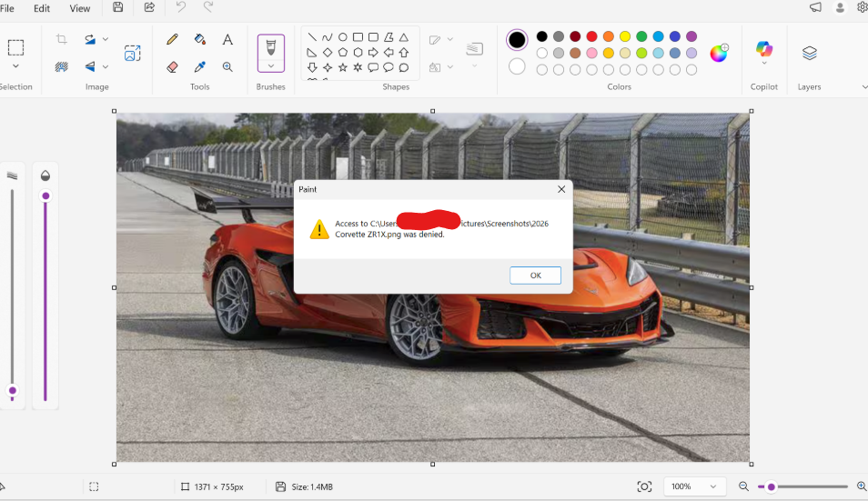This screenshot has width=868, height=501.
Task: Click the feedback megaphone icon
Action: [x=815, y=7]
